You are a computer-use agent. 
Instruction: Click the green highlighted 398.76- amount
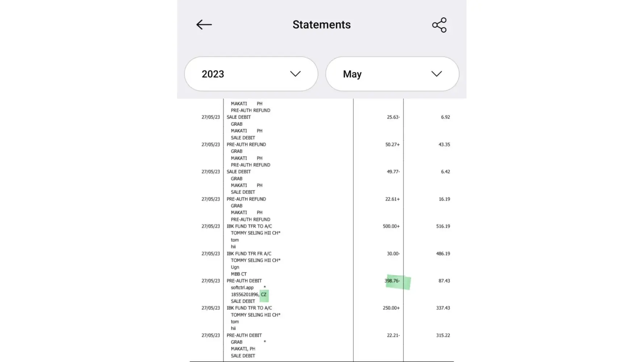[393, 281]
